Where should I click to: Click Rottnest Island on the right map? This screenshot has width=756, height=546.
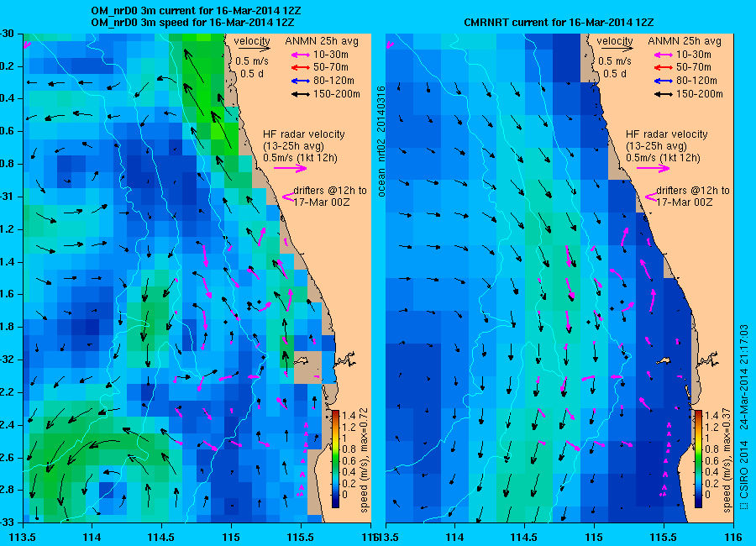[664, 360]
